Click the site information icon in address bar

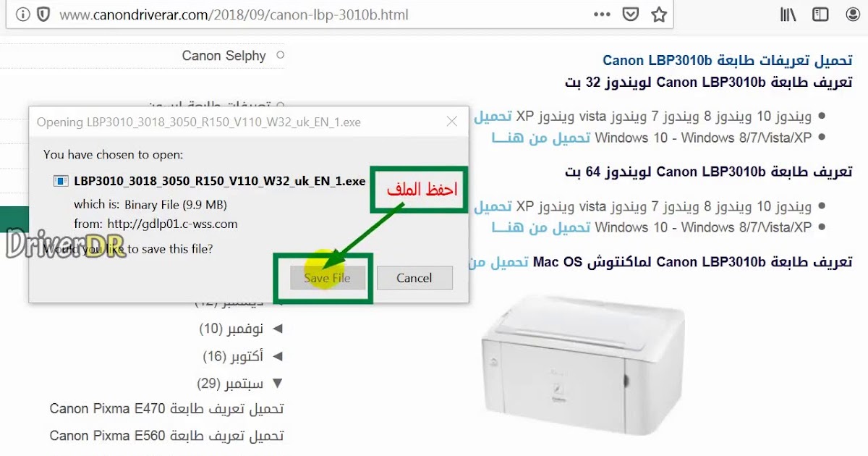(x=22, y=14)
